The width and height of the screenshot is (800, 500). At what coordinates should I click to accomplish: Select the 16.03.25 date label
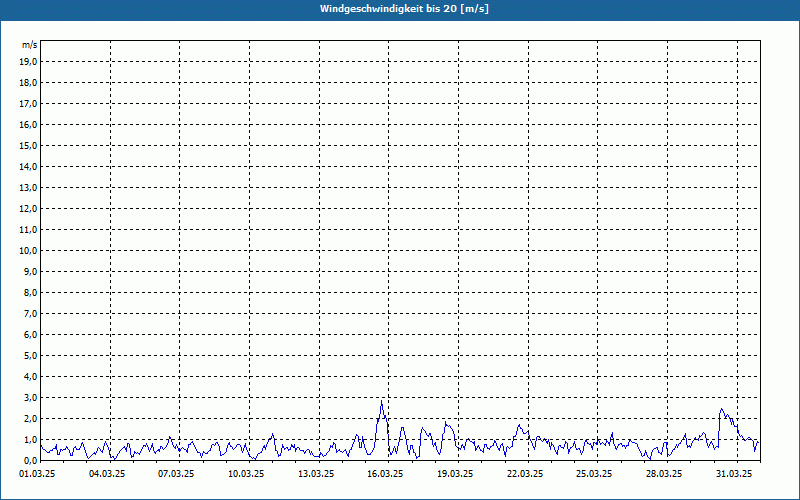385,474
